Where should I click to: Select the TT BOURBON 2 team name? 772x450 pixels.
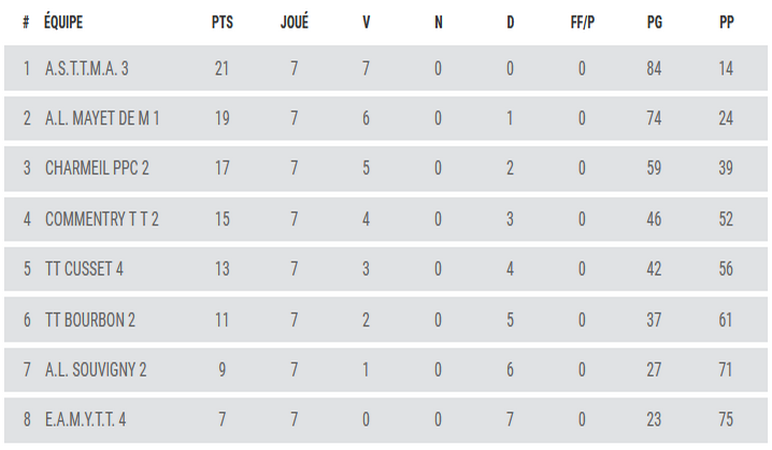point(90,320)
